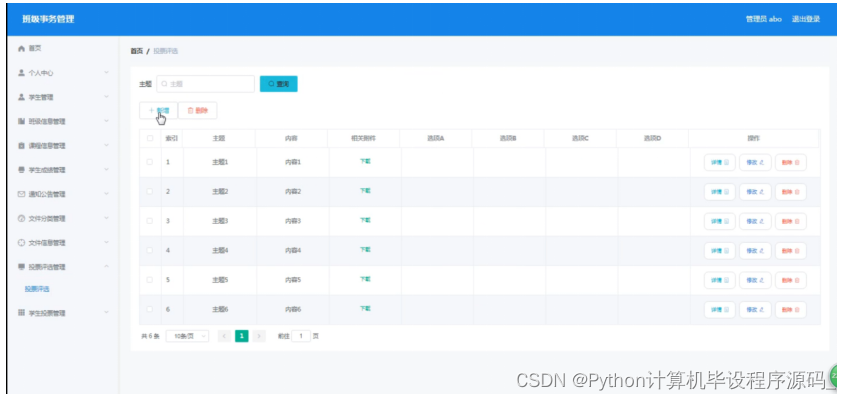The image size is (851, 400).
Task: Open 文件信息管理 via its sidebar circle icon
Action: [21, 243]
